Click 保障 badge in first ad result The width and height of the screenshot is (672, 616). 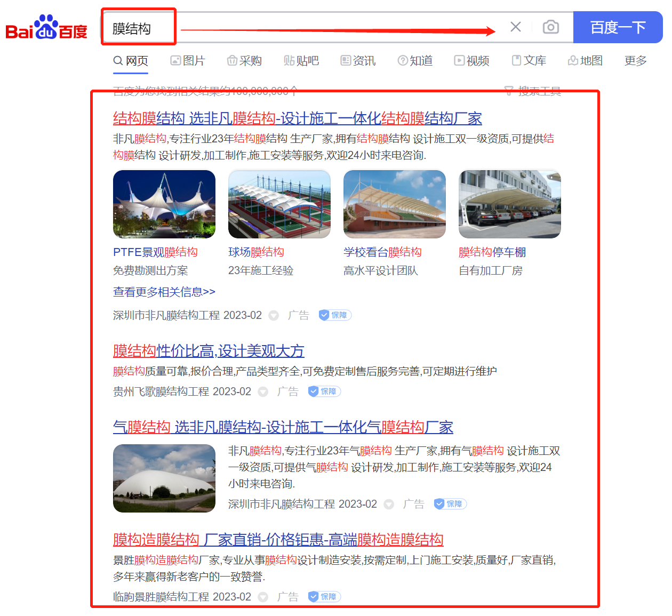tap(335, 315)
